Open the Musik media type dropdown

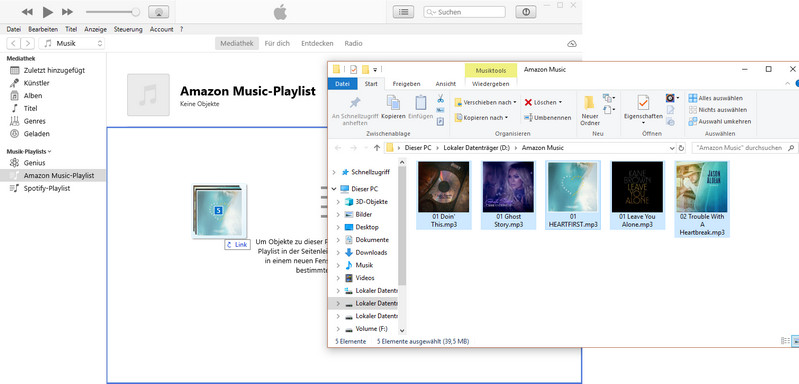point(71,43)
